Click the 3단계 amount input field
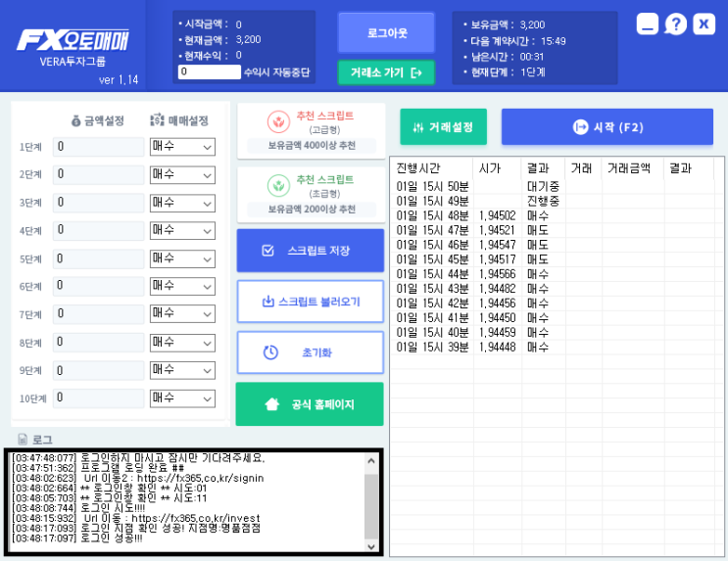The height and width of the screenshot is (561, 728). pos(98,203)
